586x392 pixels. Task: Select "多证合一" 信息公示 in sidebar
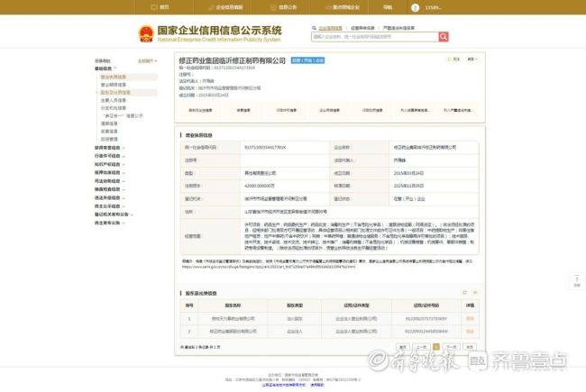click(123, 116)
